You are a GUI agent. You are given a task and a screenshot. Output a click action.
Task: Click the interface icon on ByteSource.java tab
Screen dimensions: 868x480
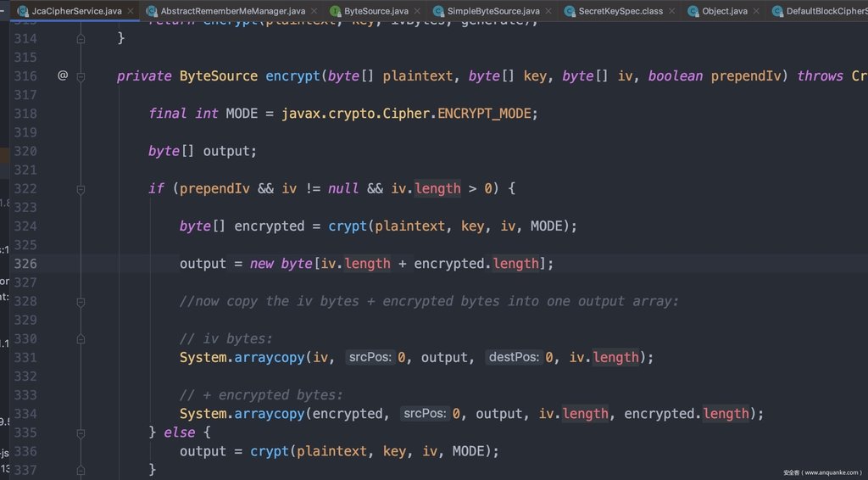pyautogui.click(x=335, y=11)
